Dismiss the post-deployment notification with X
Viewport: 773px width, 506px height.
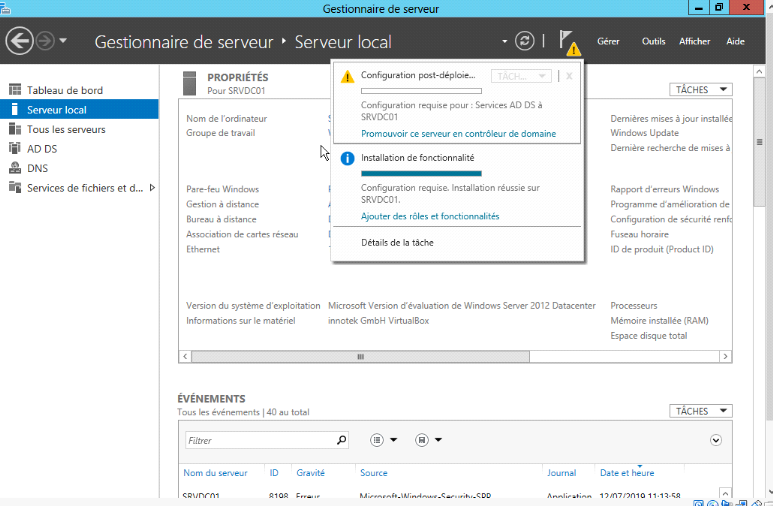point(569,76)
